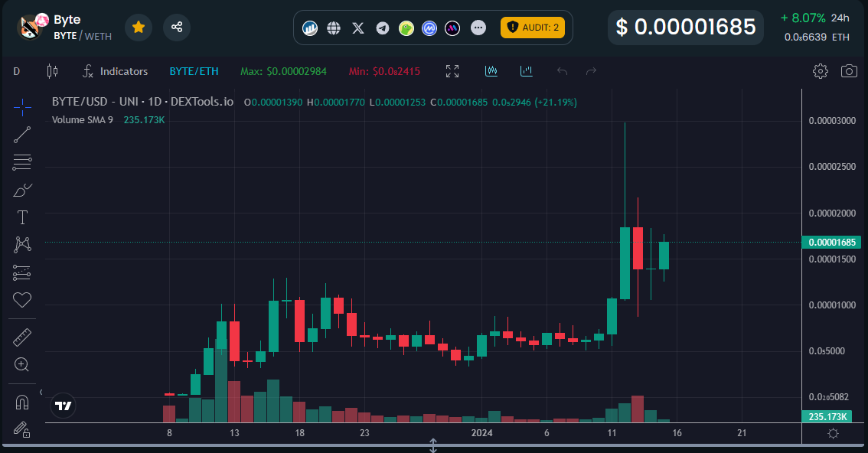Select the Fib retracement lines tool
The image size is (868, 453).
[22, 162]
